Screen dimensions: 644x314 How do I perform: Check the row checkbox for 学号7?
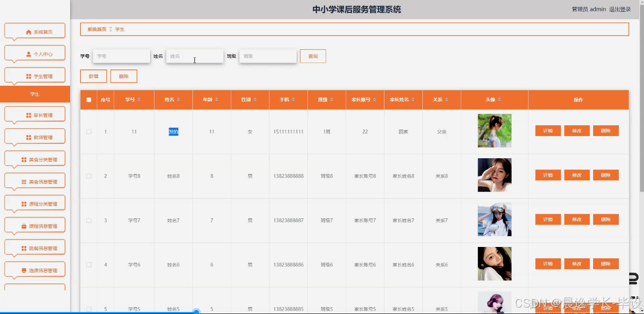pos(89,220)
